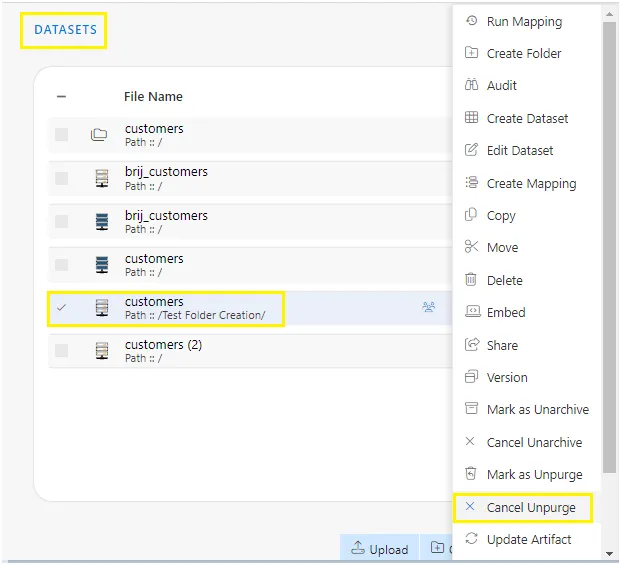Check the dark-icon customers row checkbox
Screen dimensions: 621x565
61,264
